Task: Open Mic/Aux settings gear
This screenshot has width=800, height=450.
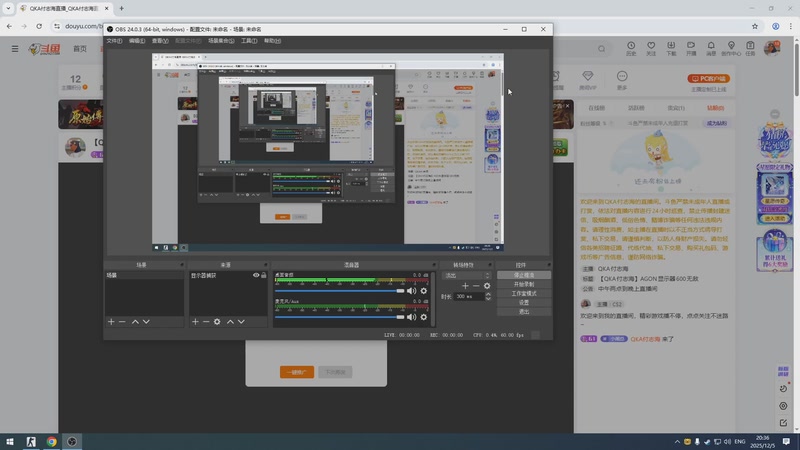Action: coord(423,317)
